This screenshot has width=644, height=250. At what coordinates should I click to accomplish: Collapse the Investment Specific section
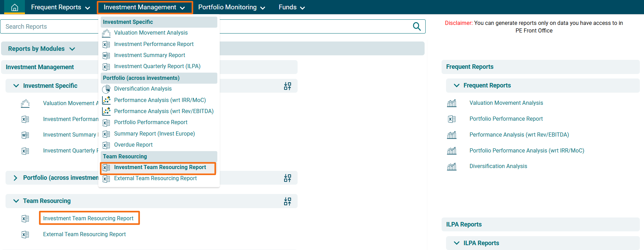pos(16,86)
